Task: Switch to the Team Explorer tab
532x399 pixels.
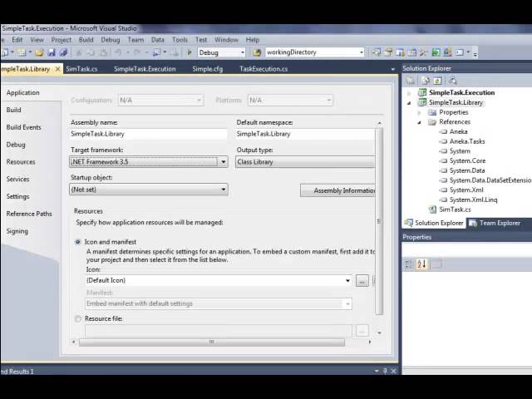Action: (495, 223)
